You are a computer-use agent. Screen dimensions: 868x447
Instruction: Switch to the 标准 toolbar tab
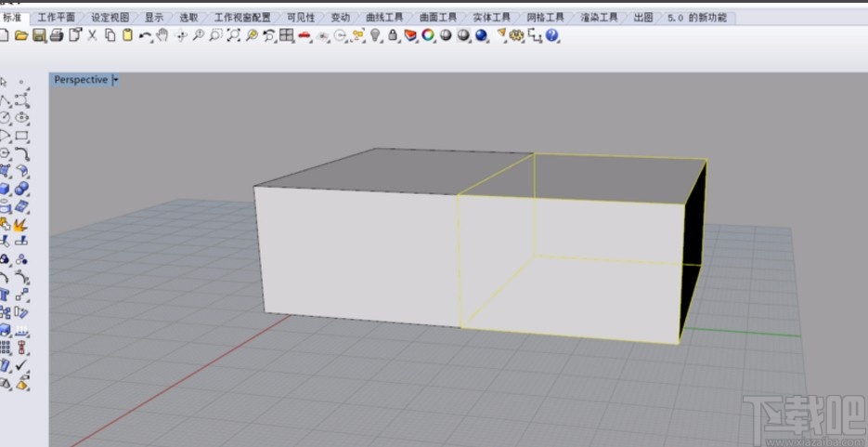point(12,18)
